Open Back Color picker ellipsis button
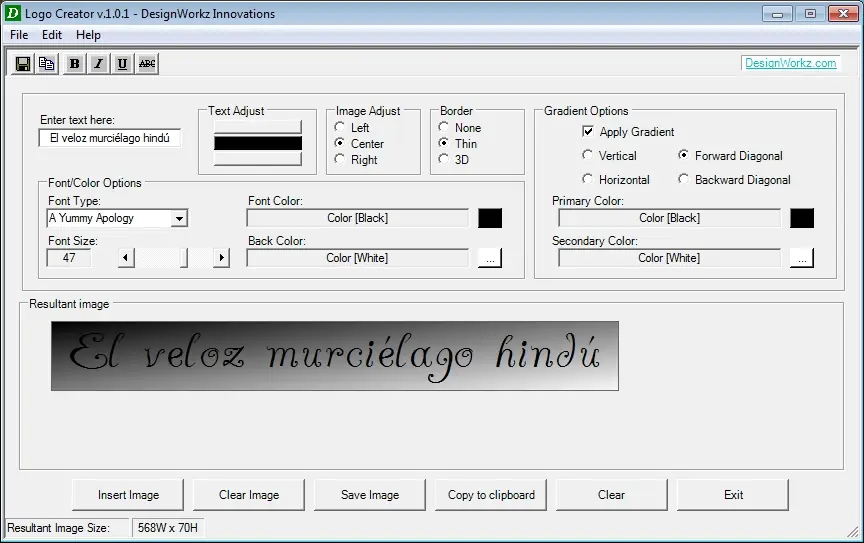 click(x=490, y=258)
